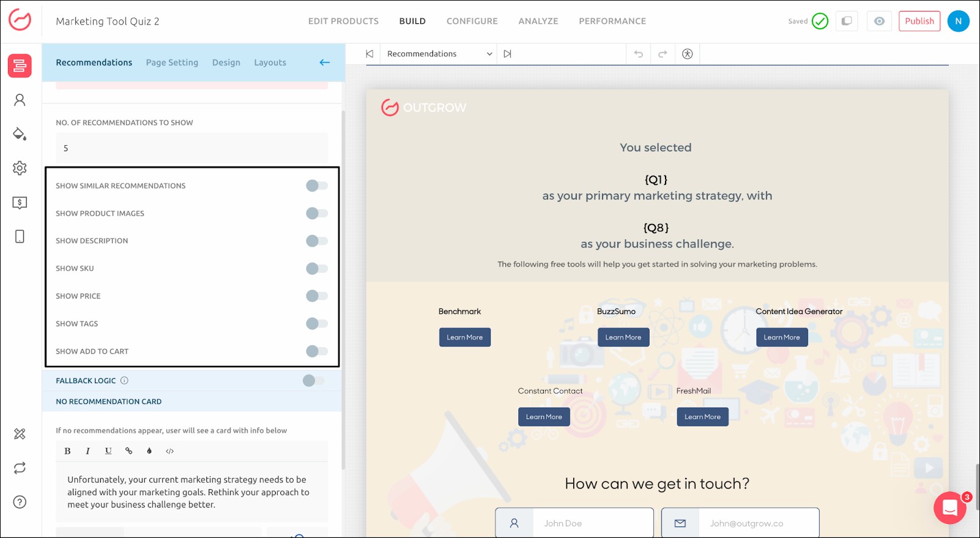This screenshot has height=538, width=980.
Task: Open the settings gear icon in left sidebar
Action: click(20, 168)
